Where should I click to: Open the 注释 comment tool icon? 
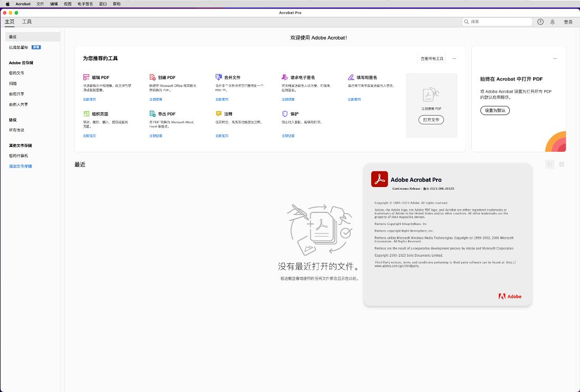(x=219, y=114)
